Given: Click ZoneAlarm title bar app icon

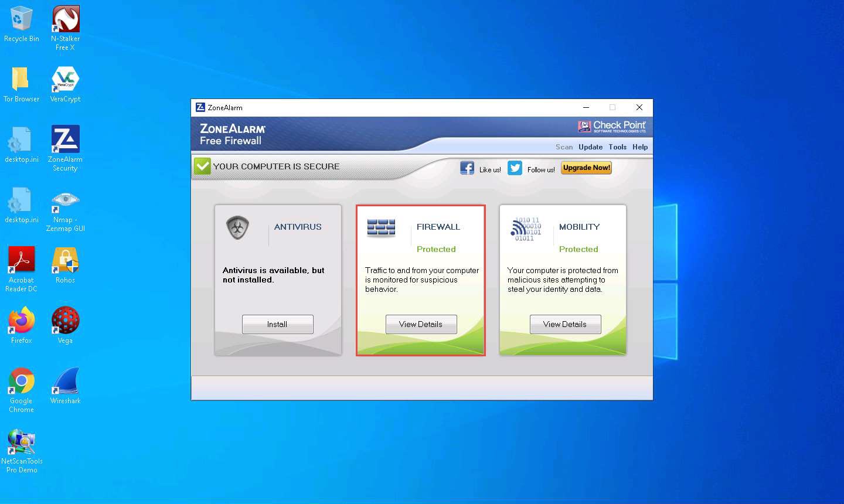Looking at the screenshot, I should tap(200, 107).
